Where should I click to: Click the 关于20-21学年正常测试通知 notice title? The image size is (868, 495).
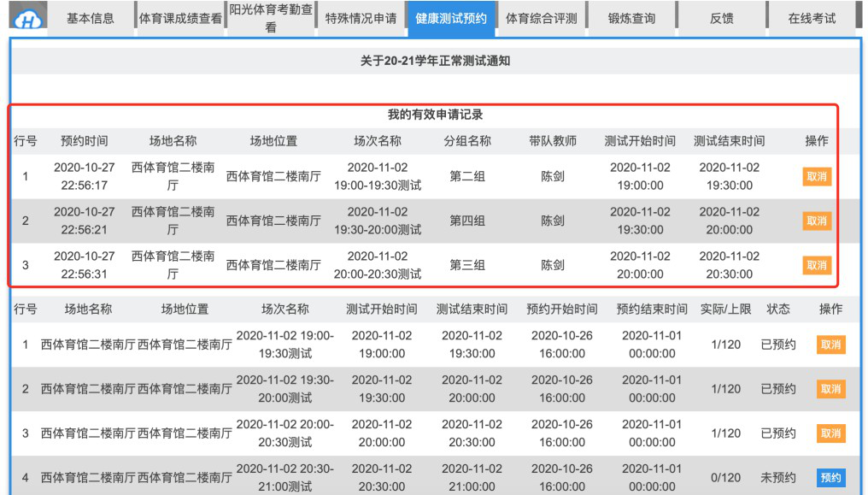click(435, 61)
